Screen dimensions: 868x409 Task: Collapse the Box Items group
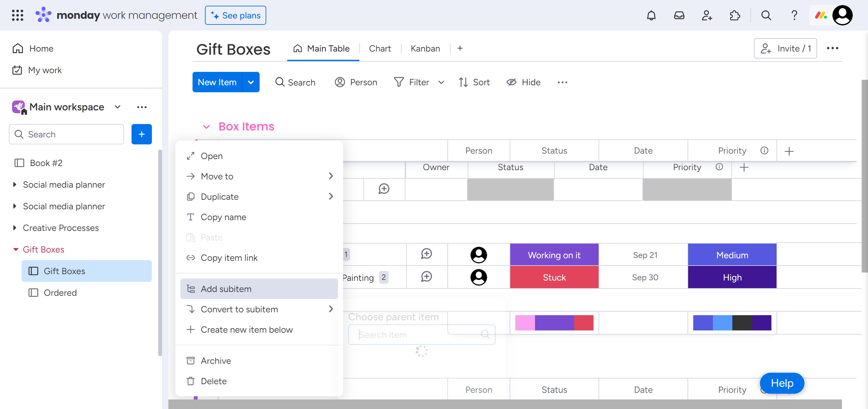(x=206, y=127)
